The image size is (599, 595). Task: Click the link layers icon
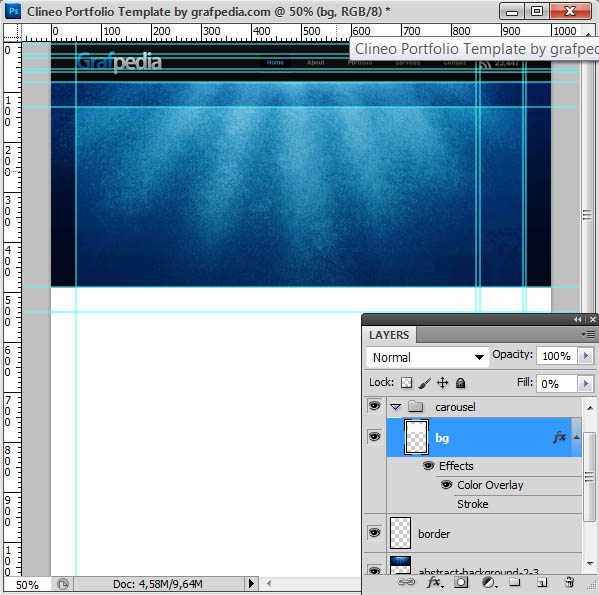(x=406, y=582)
